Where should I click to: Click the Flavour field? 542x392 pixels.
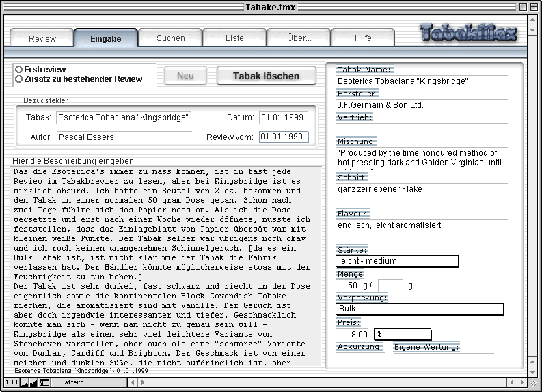pyautogui.click(x=422, y=231)
